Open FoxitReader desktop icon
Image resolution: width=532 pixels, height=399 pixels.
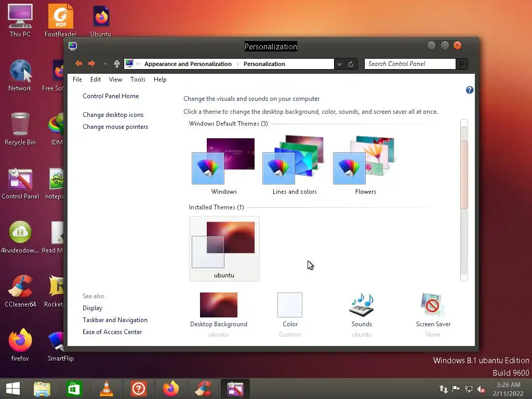click(x=60, y=20)
